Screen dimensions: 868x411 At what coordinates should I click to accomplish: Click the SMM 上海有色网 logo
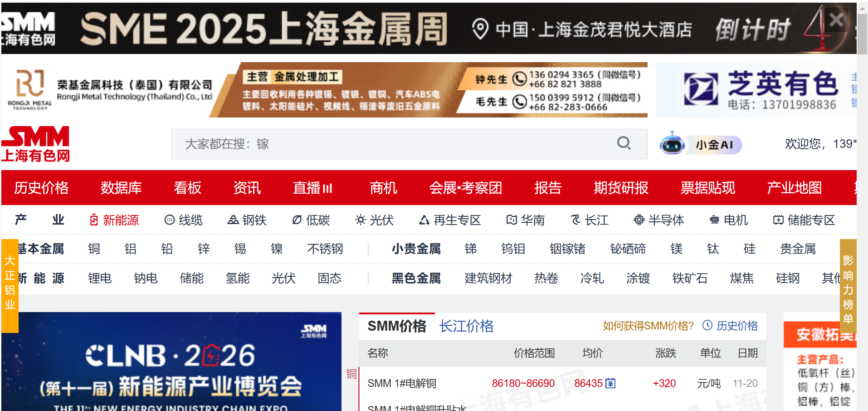(35, 144)
